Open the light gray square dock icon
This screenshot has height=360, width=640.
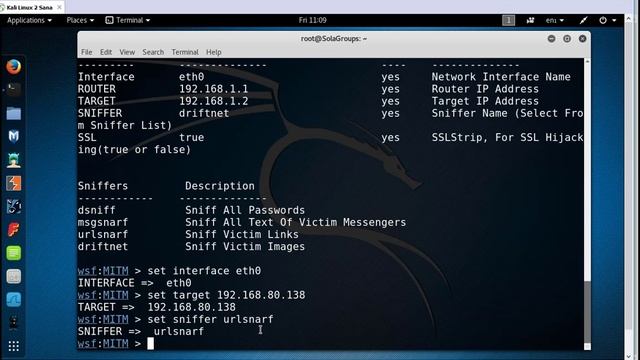pos(13,276)
